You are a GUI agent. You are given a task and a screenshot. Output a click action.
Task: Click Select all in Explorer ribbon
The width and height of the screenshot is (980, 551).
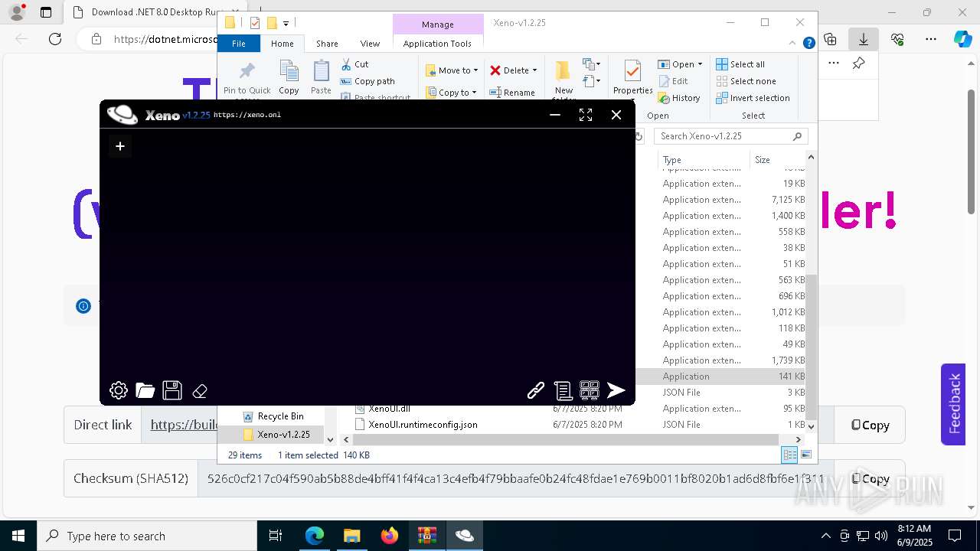coord(740,64)
